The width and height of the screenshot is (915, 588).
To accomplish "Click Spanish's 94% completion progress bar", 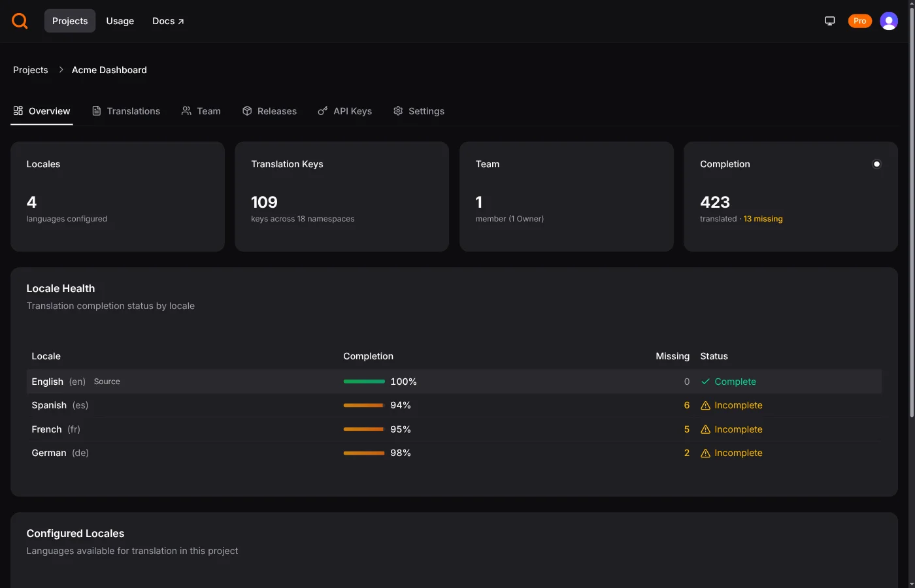I will (363, 405).
